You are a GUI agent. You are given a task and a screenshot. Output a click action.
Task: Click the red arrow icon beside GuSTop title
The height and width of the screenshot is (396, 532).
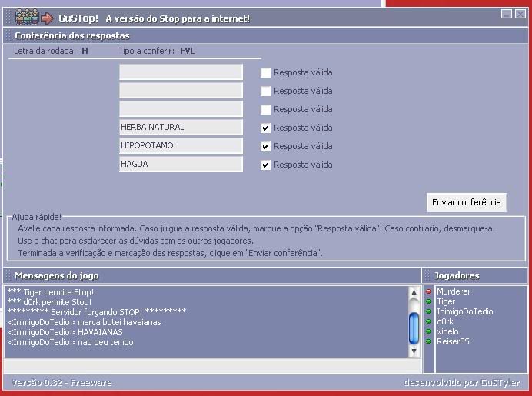pyautogui.click(x=47, y=18)
